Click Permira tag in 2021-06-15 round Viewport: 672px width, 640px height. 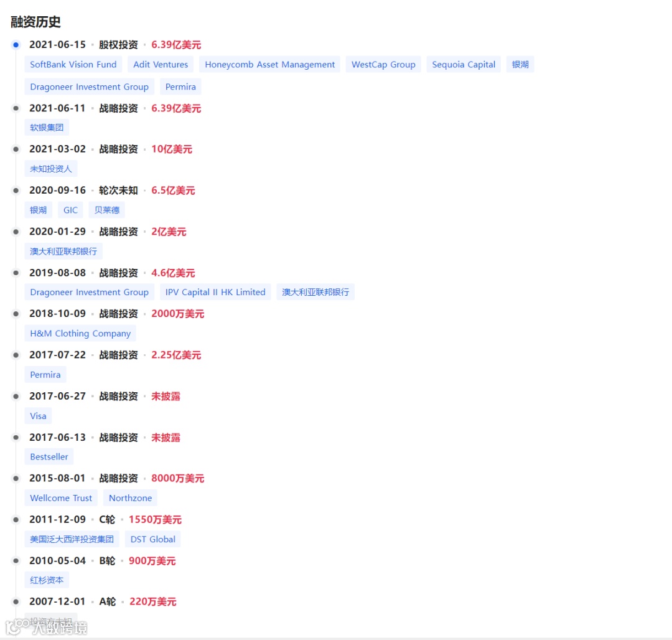click(180, 87)
